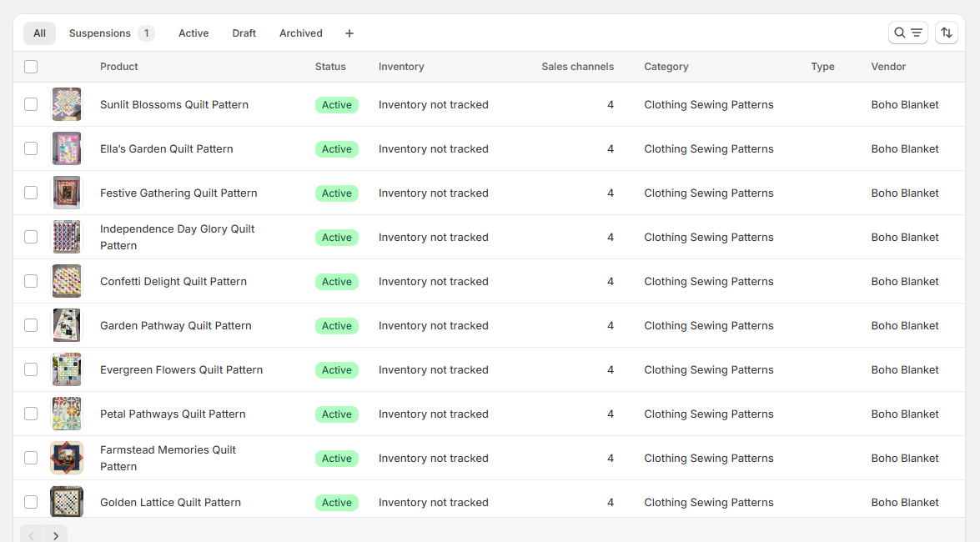
Task: Toggle the select all products checkbox
Action: tap(31, 67)
